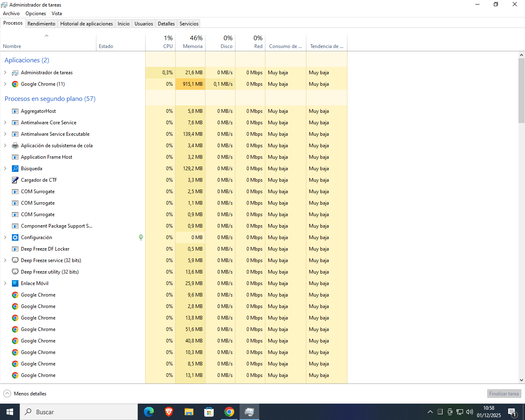Click the Buscar taskbar search box

click(79, 412)
